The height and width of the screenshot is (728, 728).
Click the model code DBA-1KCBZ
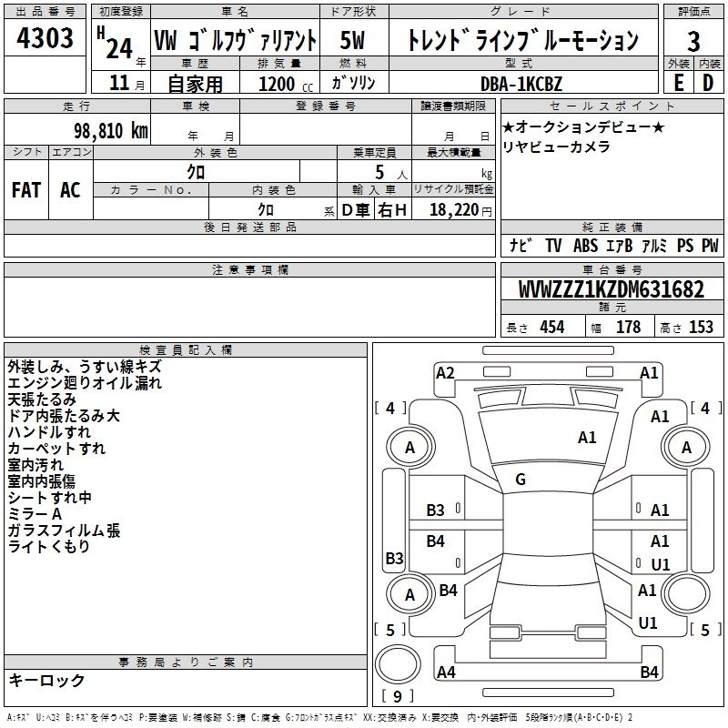[521, 82]
